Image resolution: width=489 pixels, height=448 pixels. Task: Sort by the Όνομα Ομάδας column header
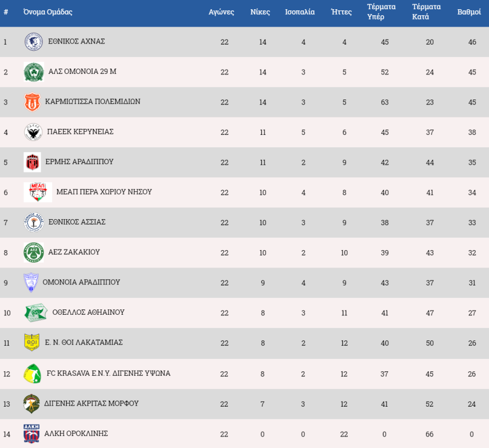pyautogui.click(x=48, y=12)
